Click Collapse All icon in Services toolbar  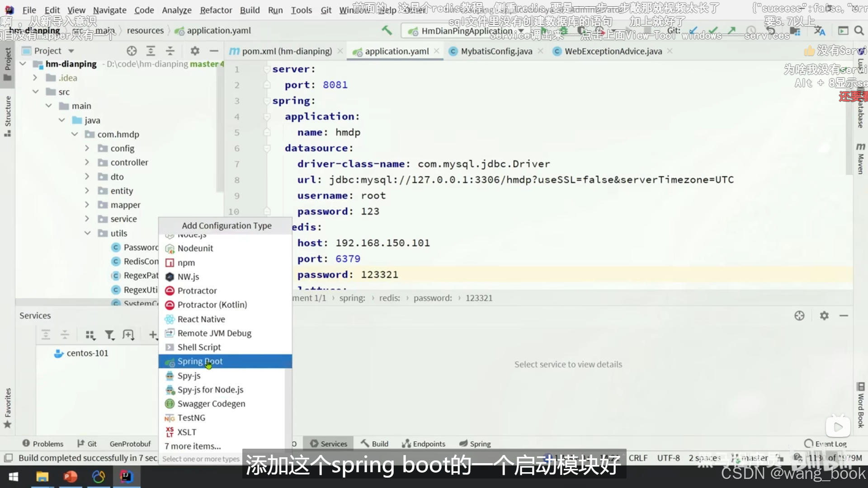tap(65, 335)
